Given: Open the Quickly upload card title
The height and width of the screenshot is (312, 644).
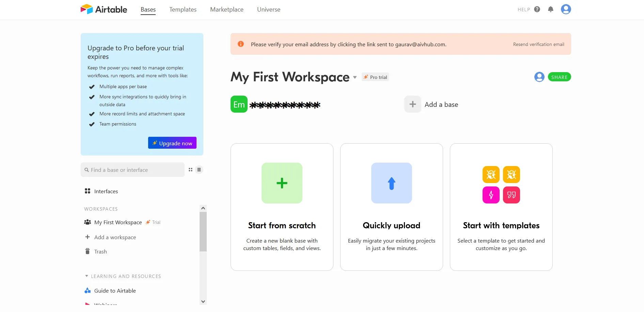Looking at the screenshot, I should [392, 225].
